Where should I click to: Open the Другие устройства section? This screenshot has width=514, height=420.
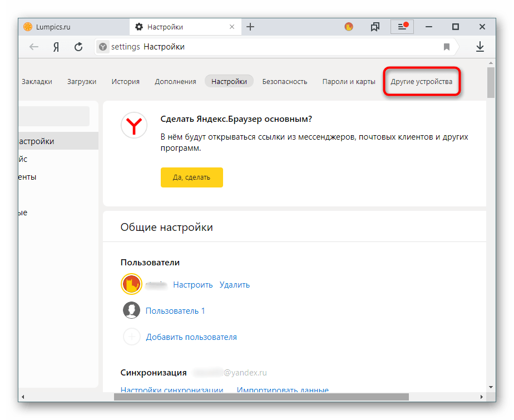click(421, 82)
